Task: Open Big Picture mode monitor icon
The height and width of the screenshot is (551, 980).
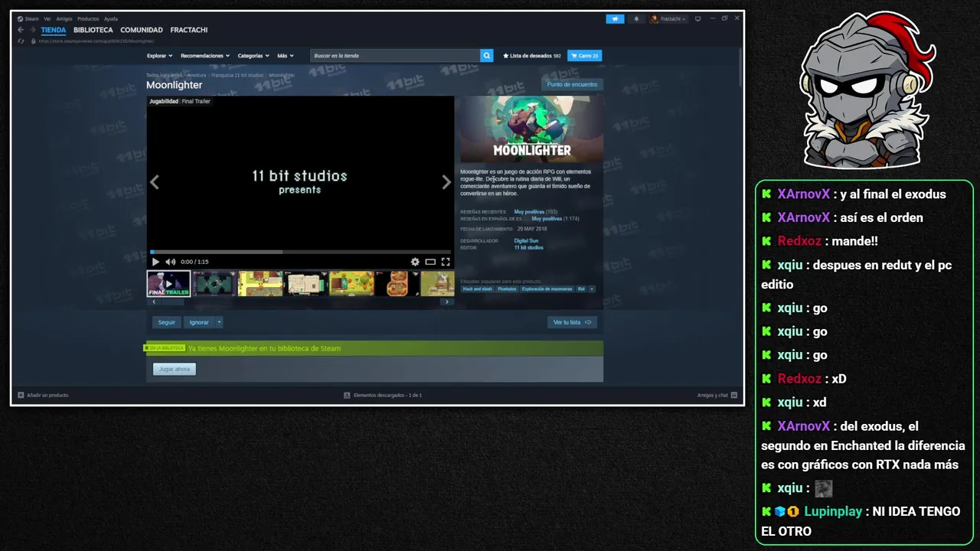Action: click(x=697, y=19)
